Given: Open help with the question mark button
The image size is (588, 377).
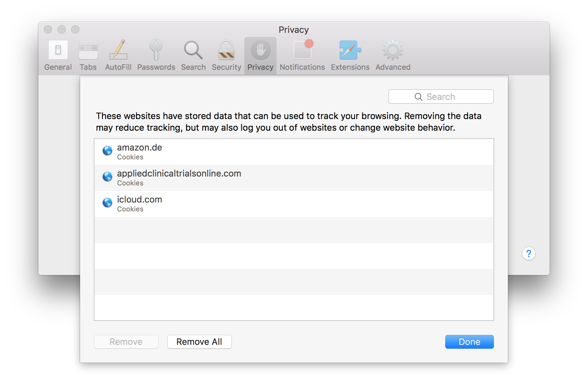Looking at the screenshot, I should coord(528,253).
